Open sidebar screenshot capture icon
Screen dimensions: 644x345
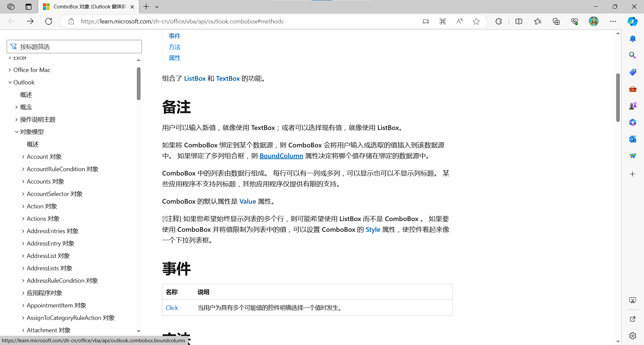633,300
